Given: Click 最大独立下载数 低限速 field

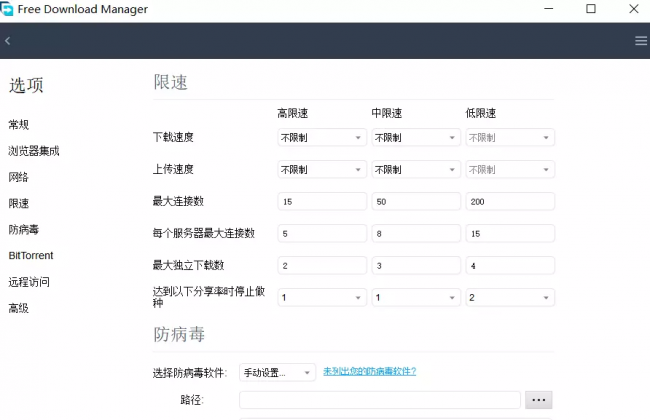Looking at the screenshot, I should 510,265.
